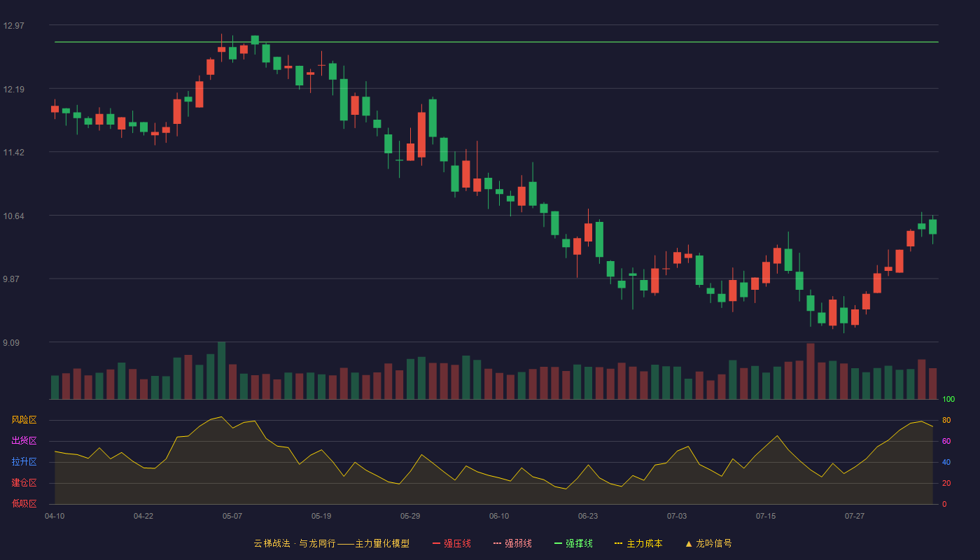Click the 04-10 date label
Image resolution: width=980 pixels, height=560 pixels.
point(55,516)
